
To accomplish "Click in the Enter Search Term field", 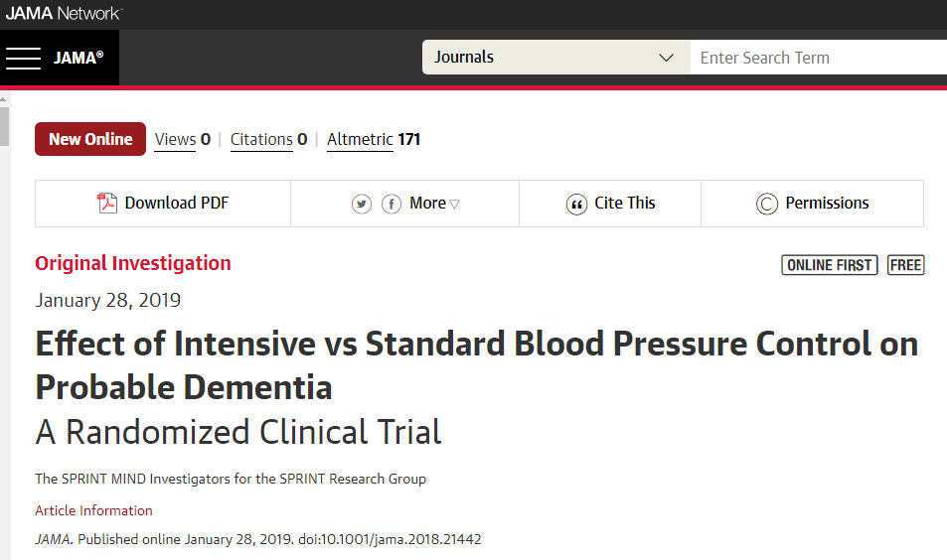I will (819, 58).
